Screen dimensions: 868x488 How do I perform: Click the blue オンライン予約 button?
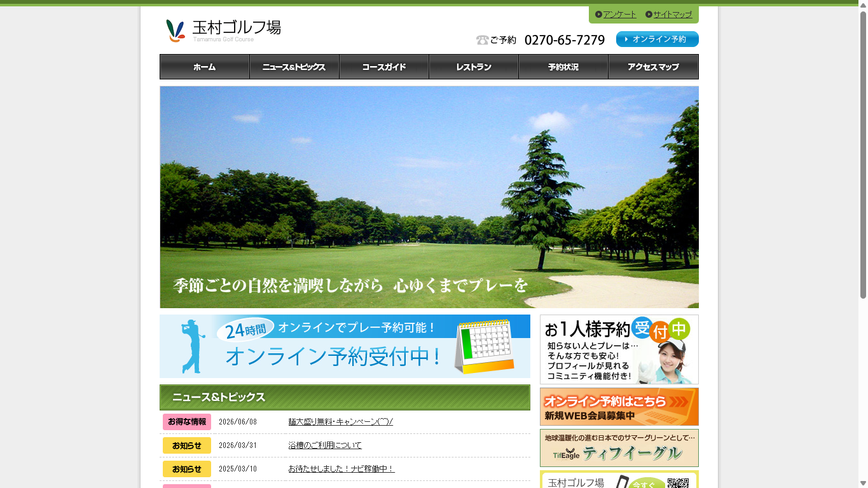658,39
